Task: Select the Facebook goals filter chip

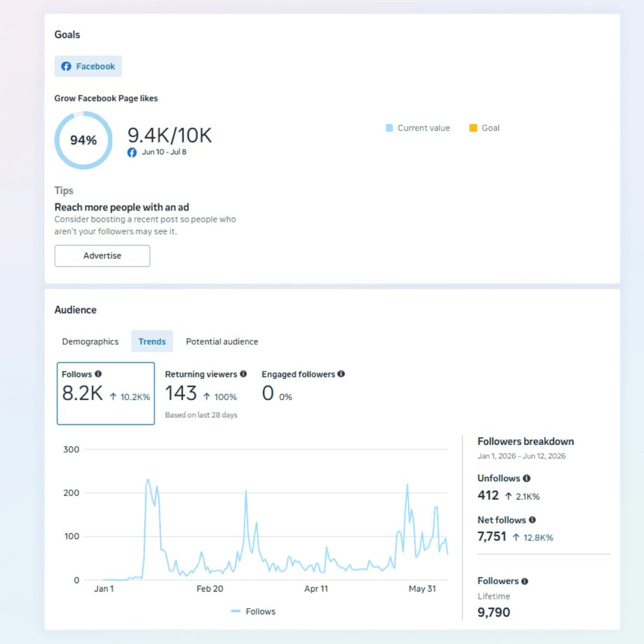Action: pos(88,66)
